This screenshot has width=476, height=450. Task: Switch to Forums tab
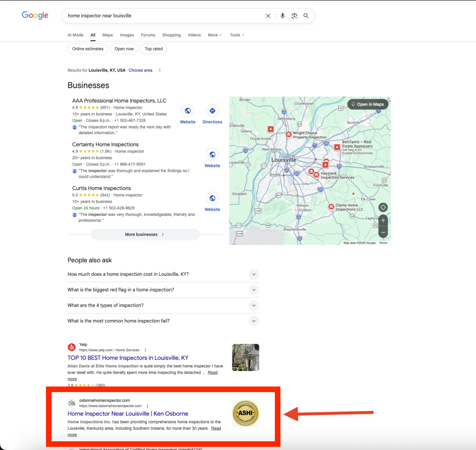tap(148, 35)
